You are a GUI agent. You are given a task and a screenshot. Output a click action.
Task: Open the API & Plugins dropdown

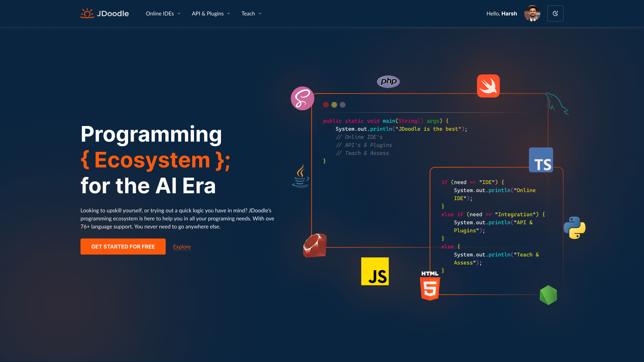[211, 13]
